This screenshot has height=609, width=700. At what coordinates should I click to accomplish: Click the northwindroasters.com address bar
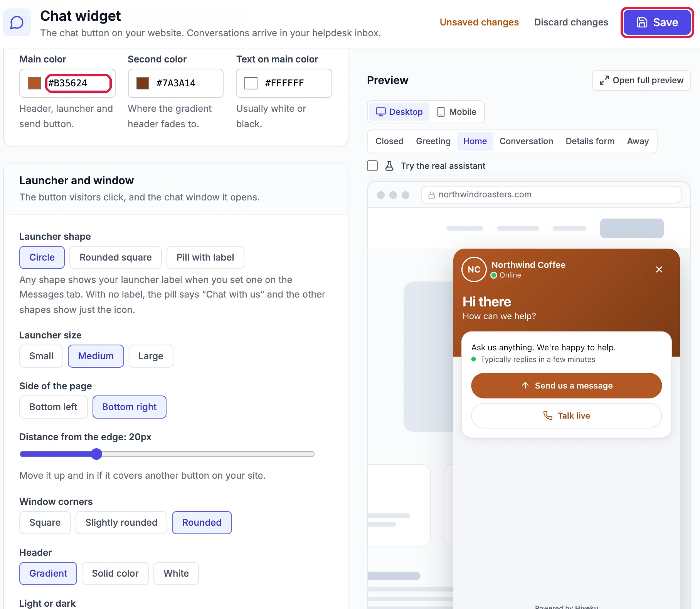click(551, 195)
